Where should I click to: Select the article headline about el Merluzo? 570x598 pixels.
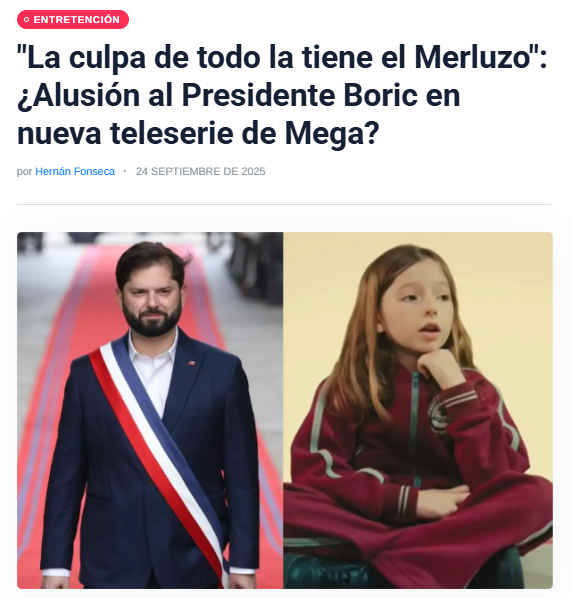(282, 95)
